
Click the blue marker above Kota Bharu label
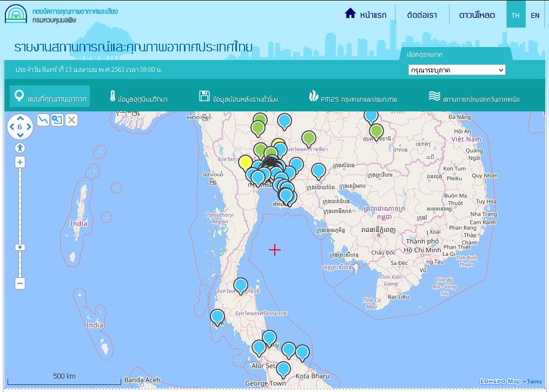point(302,352)
